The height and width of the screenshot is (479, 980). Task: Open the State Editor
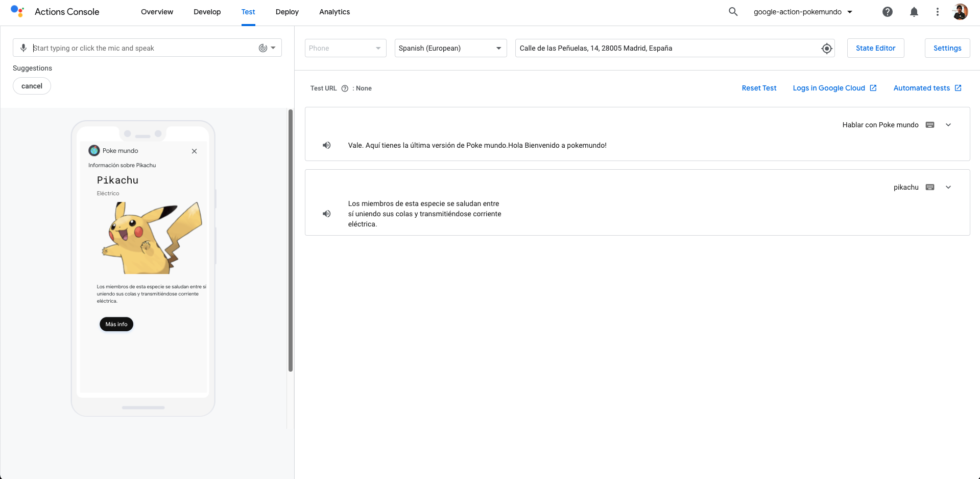876,48
